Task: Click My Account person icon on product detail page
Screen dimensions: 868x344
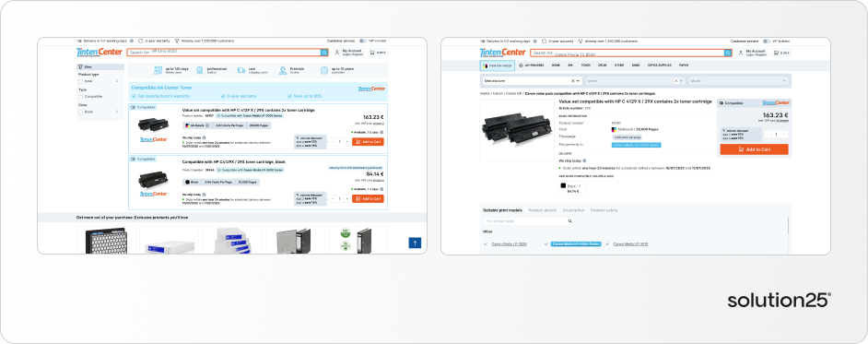Action: [741, 53]
